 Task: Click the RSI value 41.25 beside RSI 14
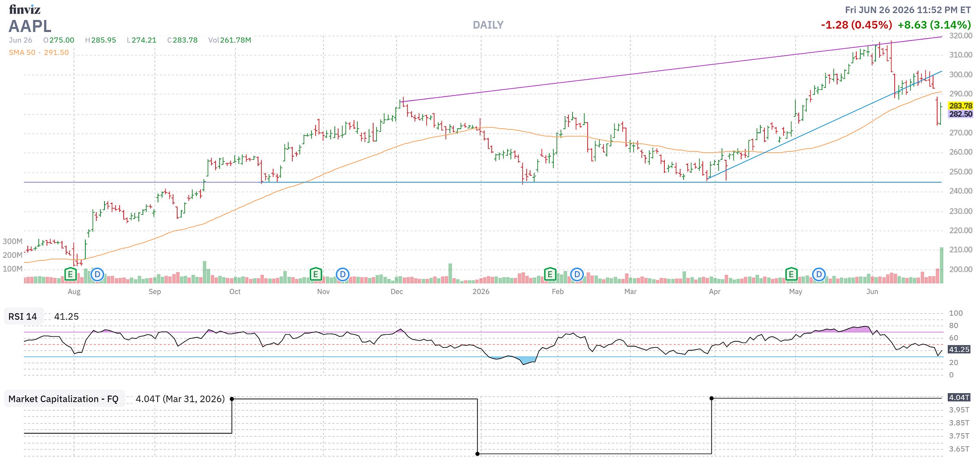tap(67, 317)
